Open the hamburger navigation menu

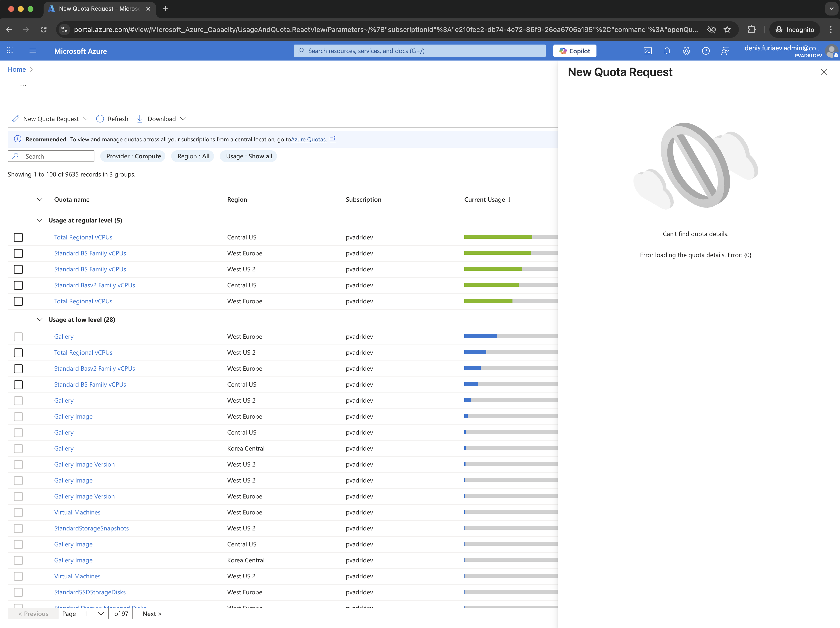(33, 51)
